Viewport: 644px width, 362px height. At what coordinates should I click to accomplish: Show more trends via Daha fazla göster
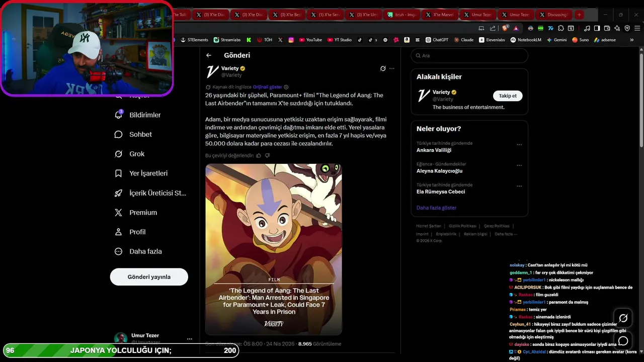tap(436, 208)
